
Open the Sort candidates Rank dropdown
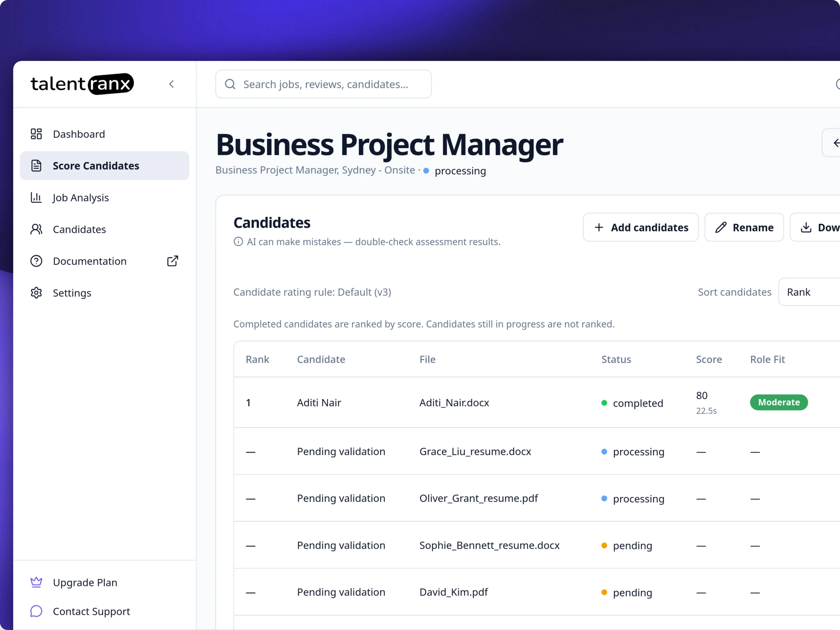point(810,292)
